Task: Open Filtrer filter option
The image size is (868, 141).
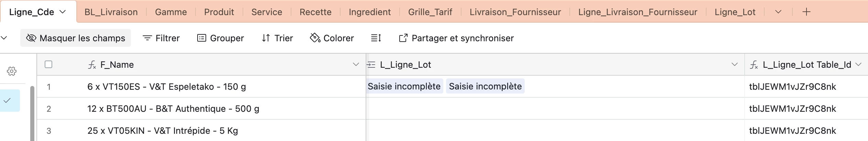Action: point(161,38)
